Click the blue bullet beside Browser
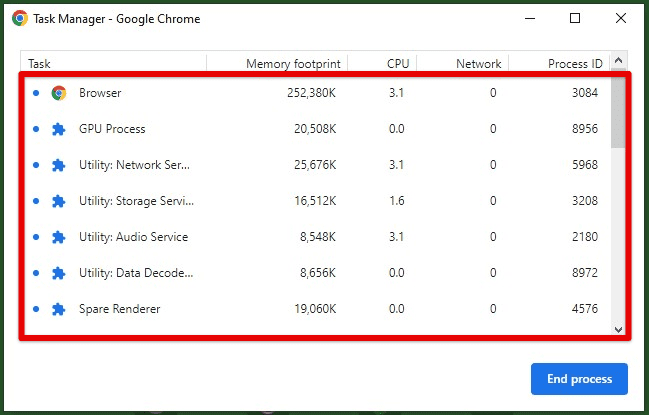Screen dimensions: 649x415 tap(36, 93)
